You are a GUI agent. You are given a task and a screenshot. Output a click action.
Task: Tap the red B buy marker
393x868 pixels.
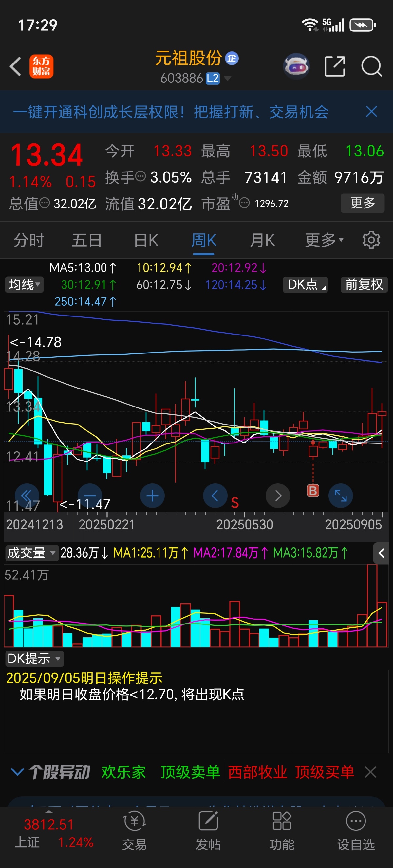coord(313,490)
